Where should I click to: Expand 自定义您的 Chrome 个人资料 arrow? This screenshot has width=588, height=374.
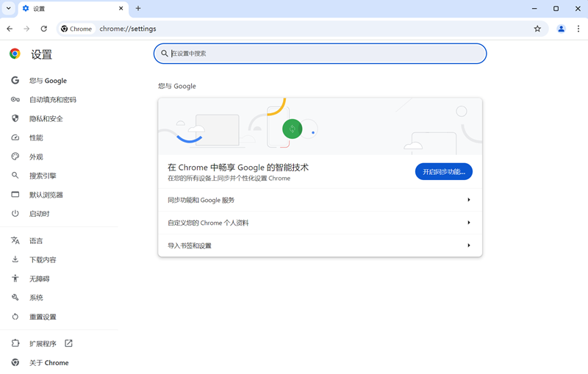coord(469,223)
